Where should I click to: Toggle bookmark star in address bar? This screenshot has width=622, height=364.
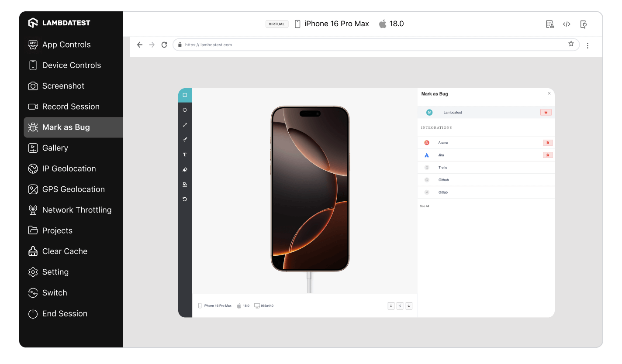coord(571,44)
